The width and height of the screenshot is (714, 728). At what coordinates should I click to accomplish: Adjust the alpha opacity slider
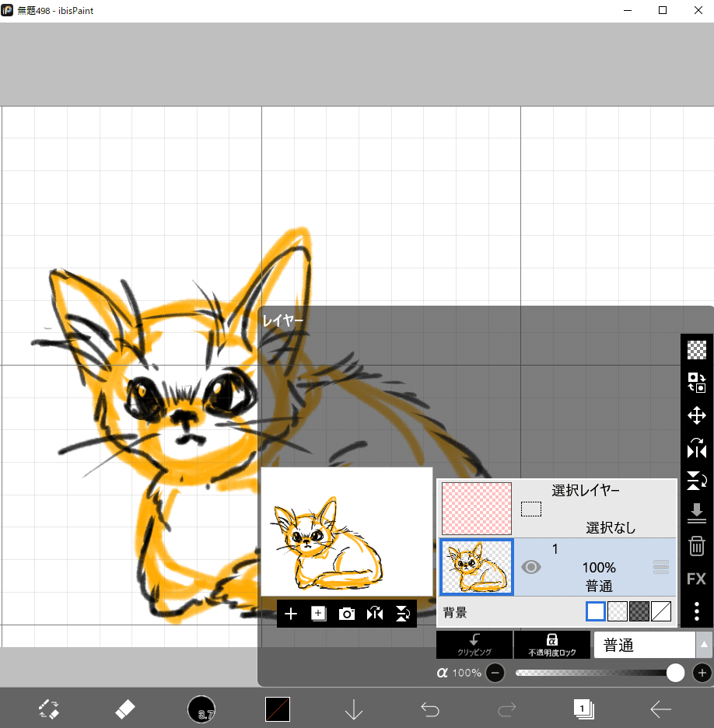point(675,673)
